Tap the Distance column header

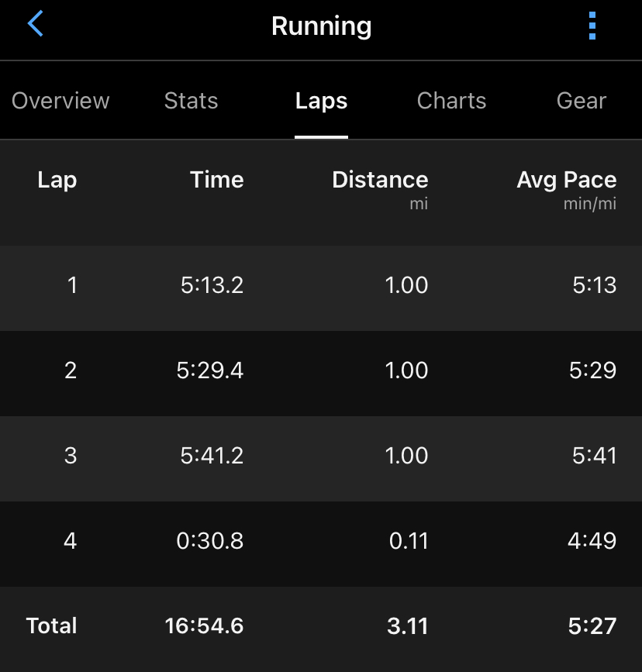(x=380, y=180)
